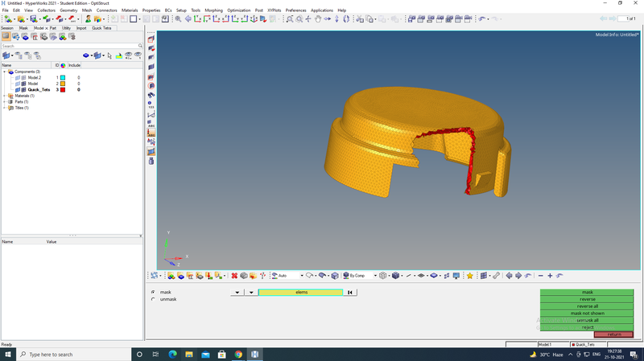Open the File menu
This screenshot has height=361, width=644.
(x=6, y=10)
